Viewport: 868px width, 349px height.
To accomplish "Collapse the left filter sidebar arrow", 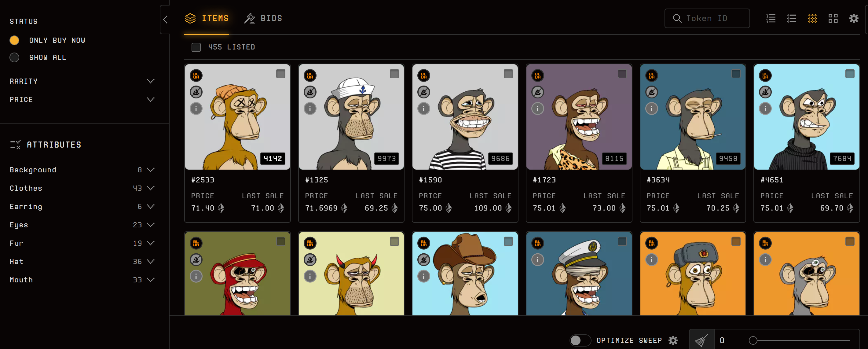I will (x=165, y=20).
